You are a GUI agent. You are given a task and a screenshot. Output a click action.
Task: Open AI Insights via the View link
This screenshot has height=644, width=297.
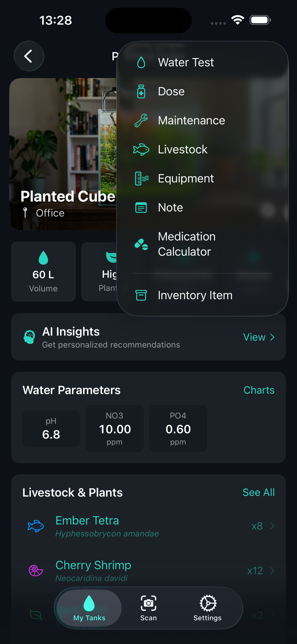(x=259, y=337)
